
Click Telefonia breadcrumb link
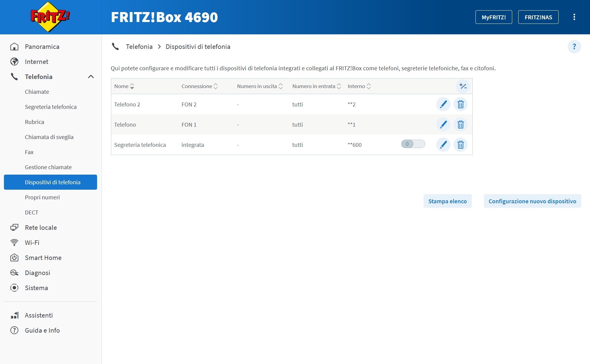coord(139,46)
